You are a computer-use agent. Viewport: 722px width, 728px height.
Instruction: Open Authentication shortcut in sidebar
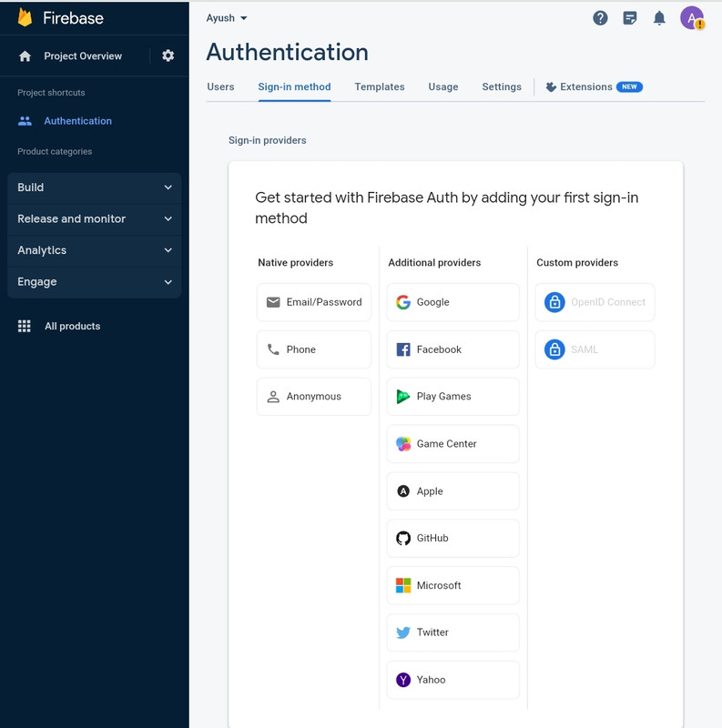click(x=78, y=121)
